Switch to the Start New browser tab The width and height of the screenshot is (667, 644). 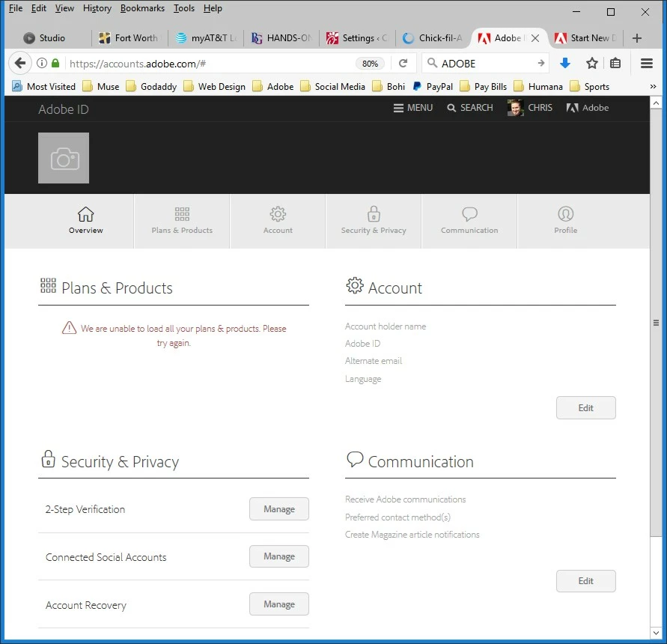click(587, 38)
